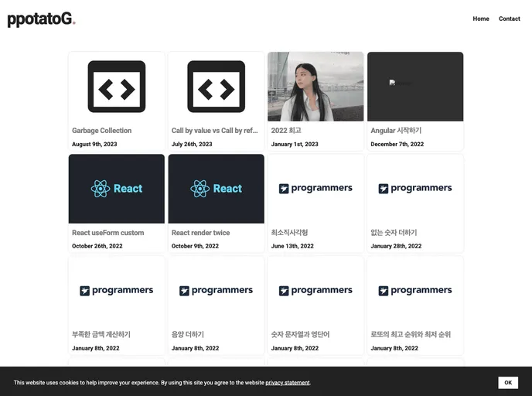This screenshot has width=532, height=396.
Task: Click the programmers logo above 로또의 최고 순위와 최저 순위
Action: (x=415, y=291)
